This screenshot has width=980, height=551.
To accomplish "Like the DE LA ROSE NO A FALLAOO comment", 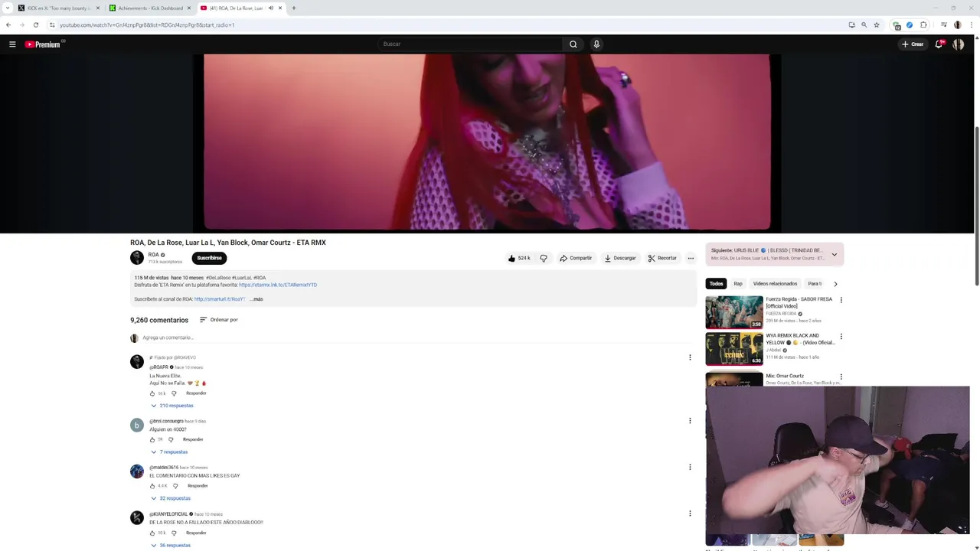I will 152,533.
